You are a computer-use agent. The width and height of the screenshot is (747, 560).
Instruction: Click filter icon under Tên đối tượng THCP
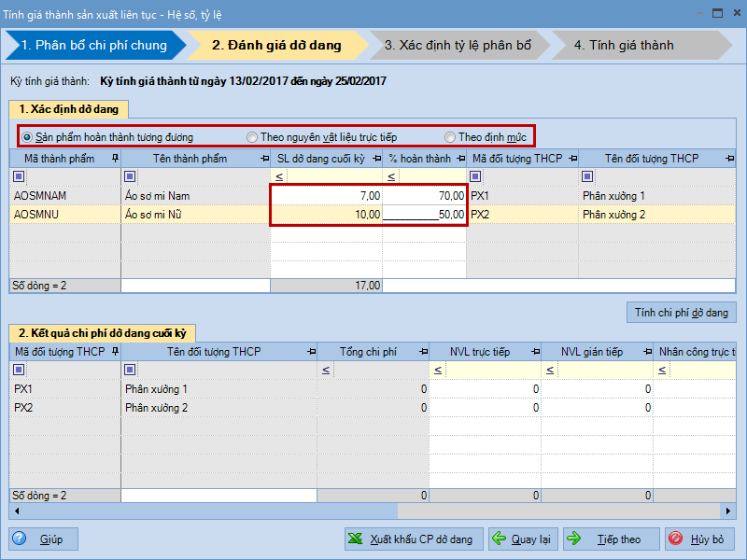tap(587, 176)
